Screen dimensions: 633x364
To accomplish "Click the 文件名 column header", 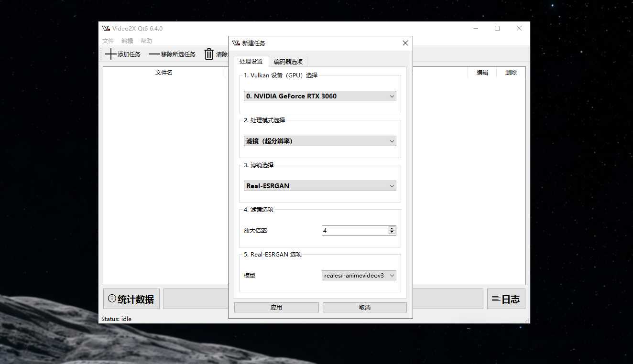I will pos(164,73).
